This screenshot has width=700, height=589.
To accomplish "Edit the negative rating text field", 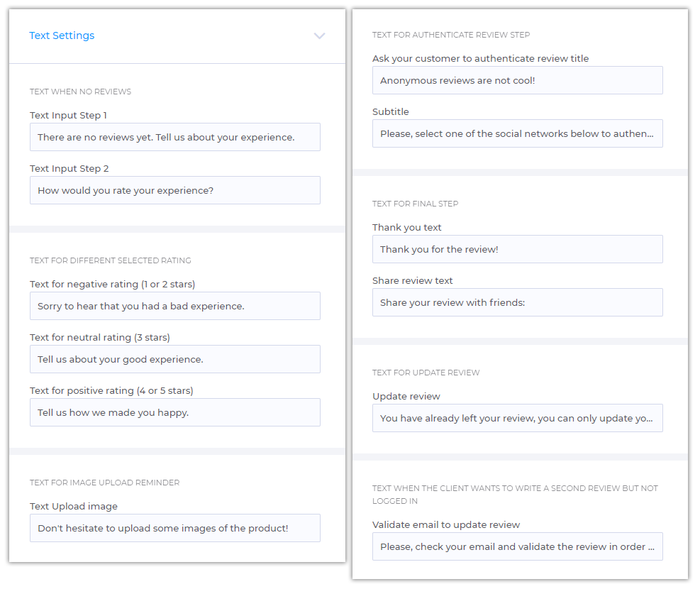I will [175, 306].
